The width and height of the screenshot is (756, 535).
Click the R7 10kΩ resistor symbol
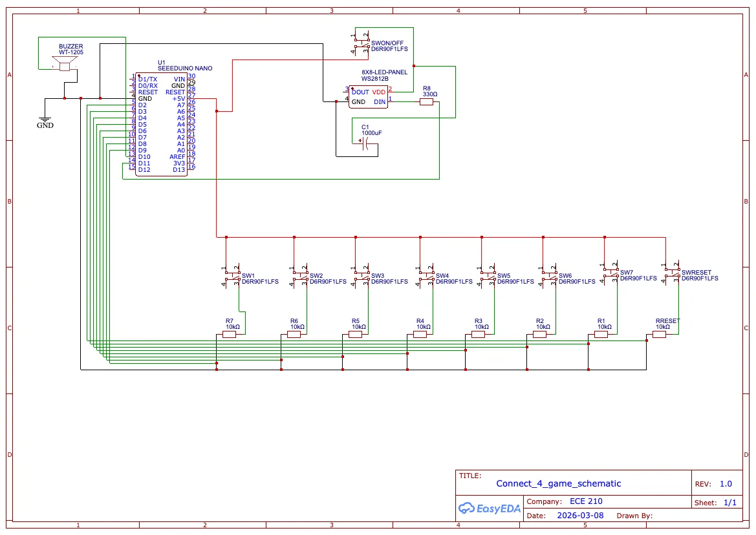click(x=229, y=334)
